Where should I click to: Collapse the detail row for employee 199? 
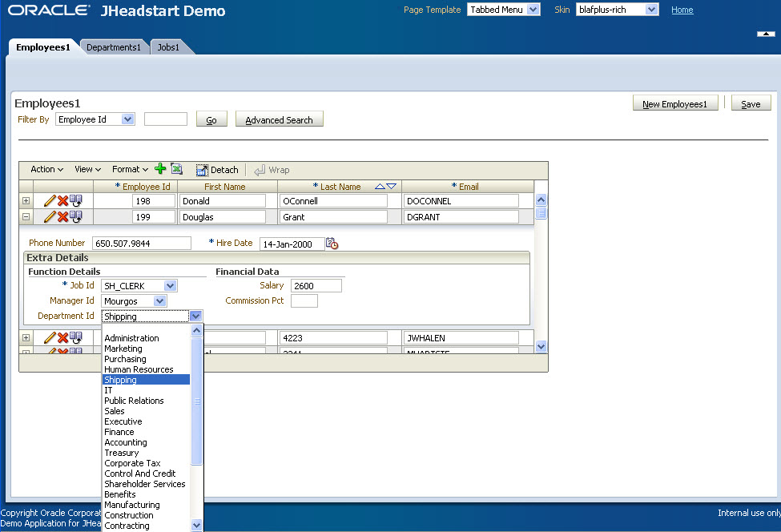26,216
